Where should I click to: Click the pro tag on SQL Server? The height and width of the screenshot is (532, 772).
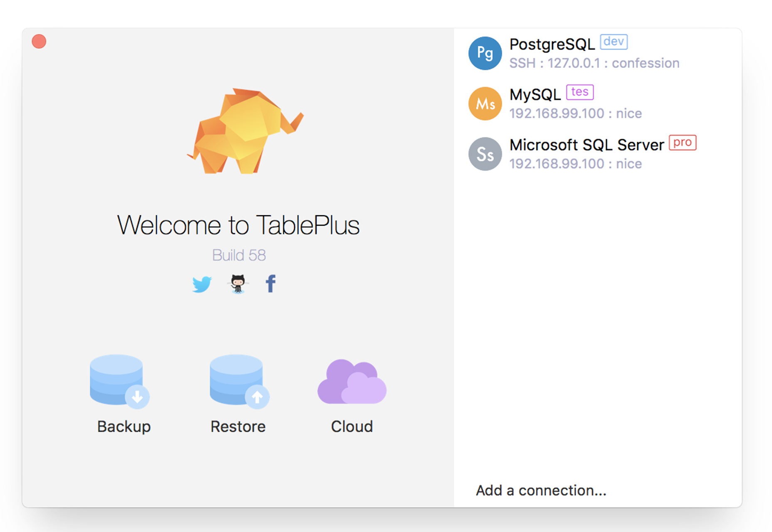[683, 143]
